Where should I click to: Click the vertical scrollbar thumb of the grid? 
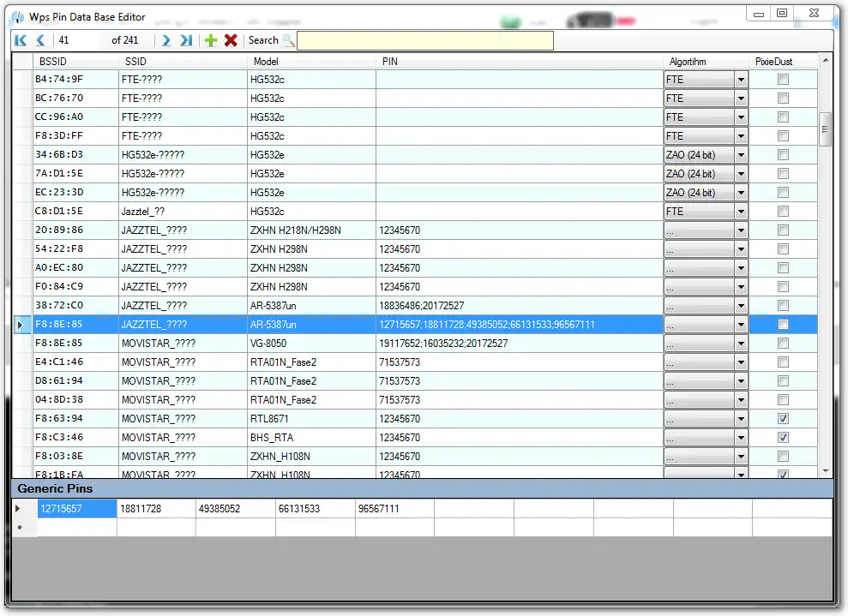point(826,129)
